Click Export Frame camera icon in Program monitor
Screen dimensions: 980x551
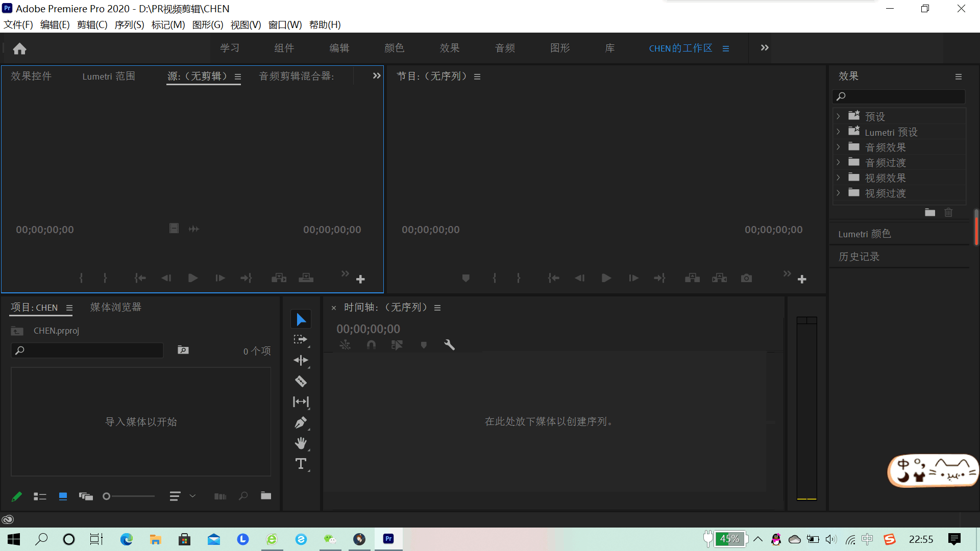coord(746,278)
